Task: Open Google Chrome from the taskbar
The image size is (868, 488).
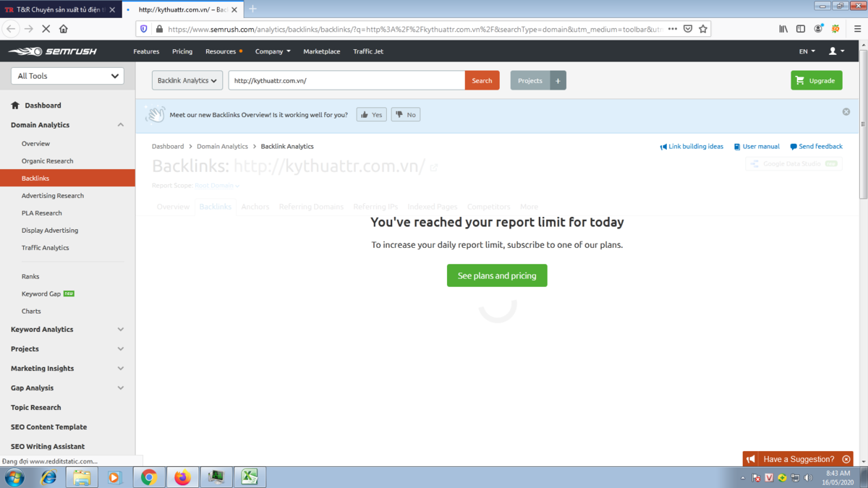Action: 149,477
